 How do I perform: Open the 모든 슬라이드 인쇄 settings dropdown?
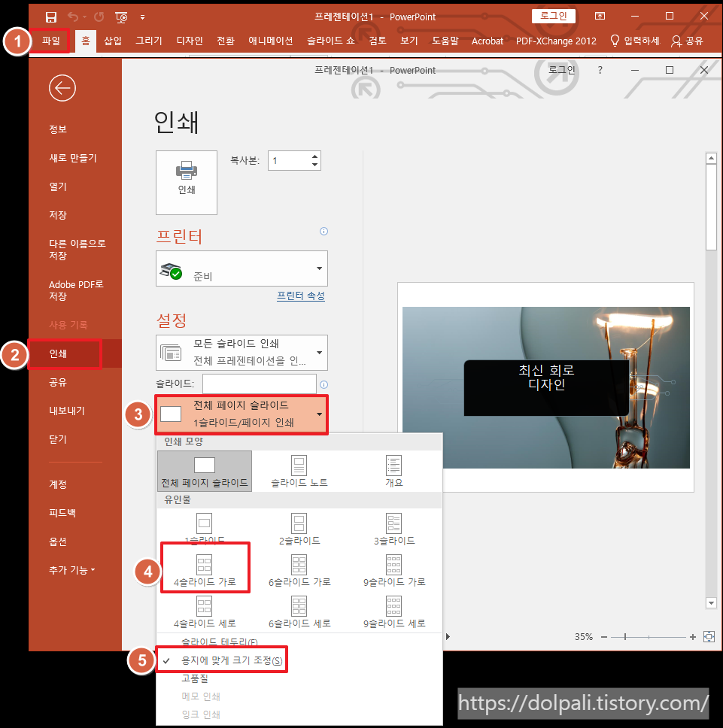[x=241, y=352]
